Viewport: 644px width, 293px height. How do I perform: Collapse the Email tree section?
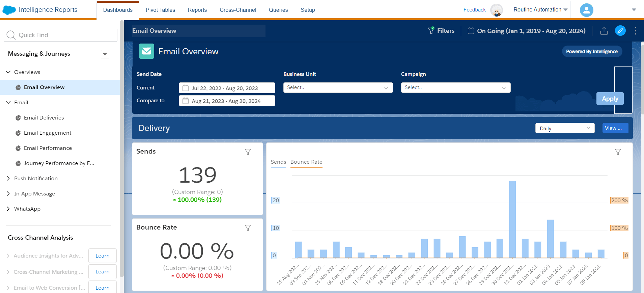coord(8,102)
